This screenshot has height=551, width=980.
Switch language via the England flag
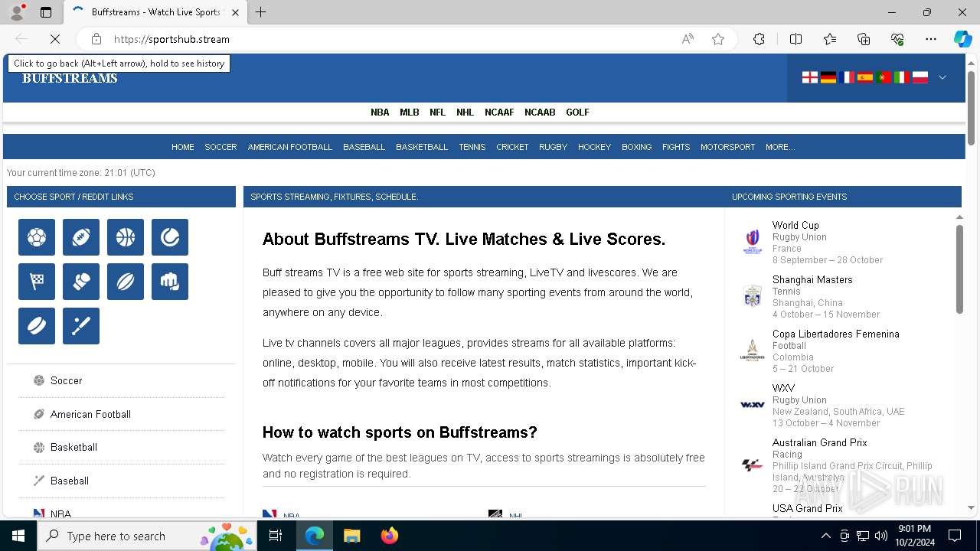pyautogui.click(x=810, y=77)
